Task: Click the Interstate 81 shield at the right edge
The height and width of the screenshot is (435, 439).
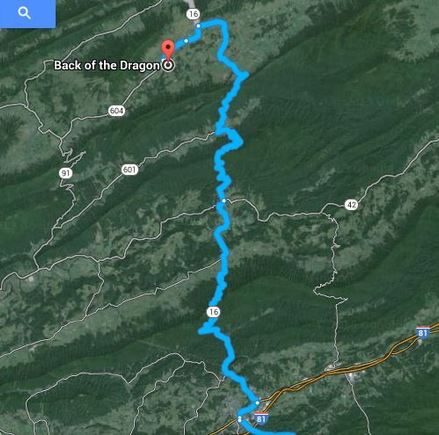Action: (x=423, y=333)
